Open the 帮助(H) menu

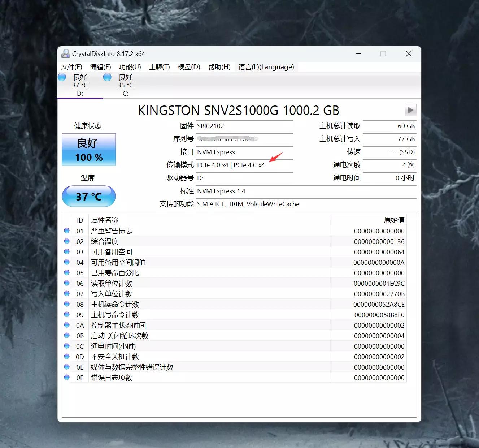click(219, 67)
